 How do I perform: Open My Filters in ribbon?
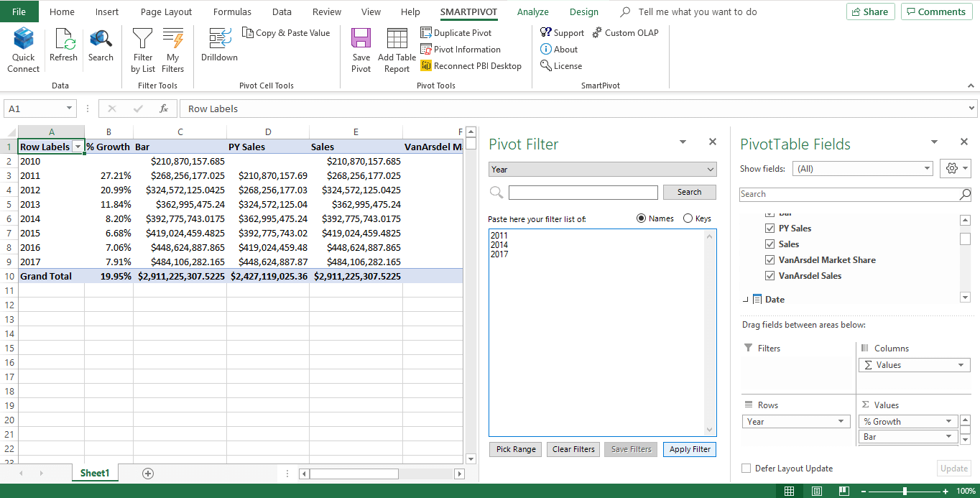point(173,50)
